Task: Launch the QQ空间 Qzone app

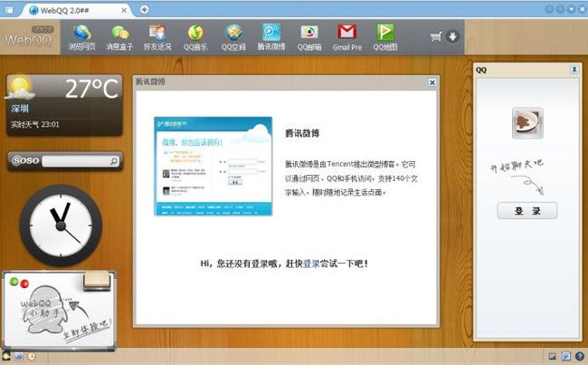Action: [x=233, y=37]
